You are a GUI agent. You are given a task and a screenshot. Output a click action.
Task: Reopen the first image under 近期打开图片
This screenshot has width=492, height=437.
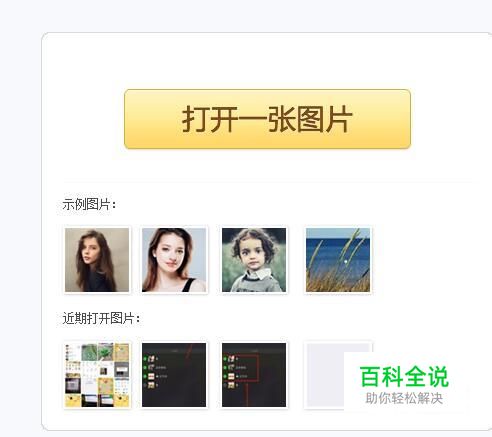pos(97,375)
